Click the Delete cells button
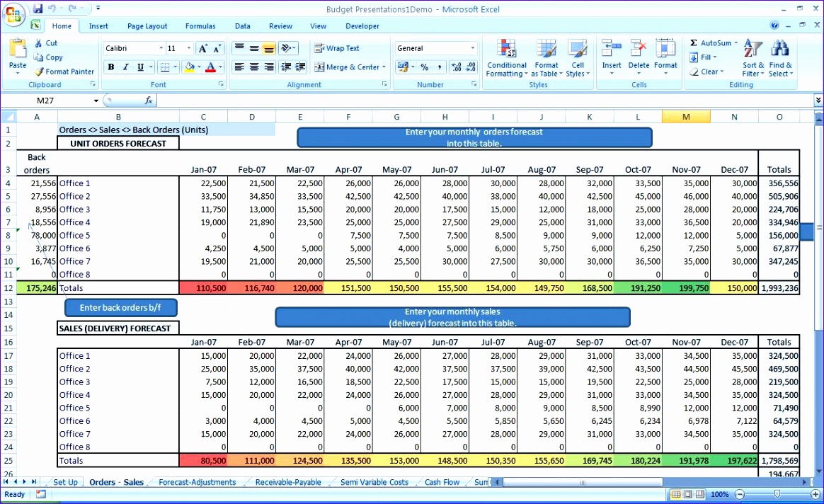 pos(639,58)
